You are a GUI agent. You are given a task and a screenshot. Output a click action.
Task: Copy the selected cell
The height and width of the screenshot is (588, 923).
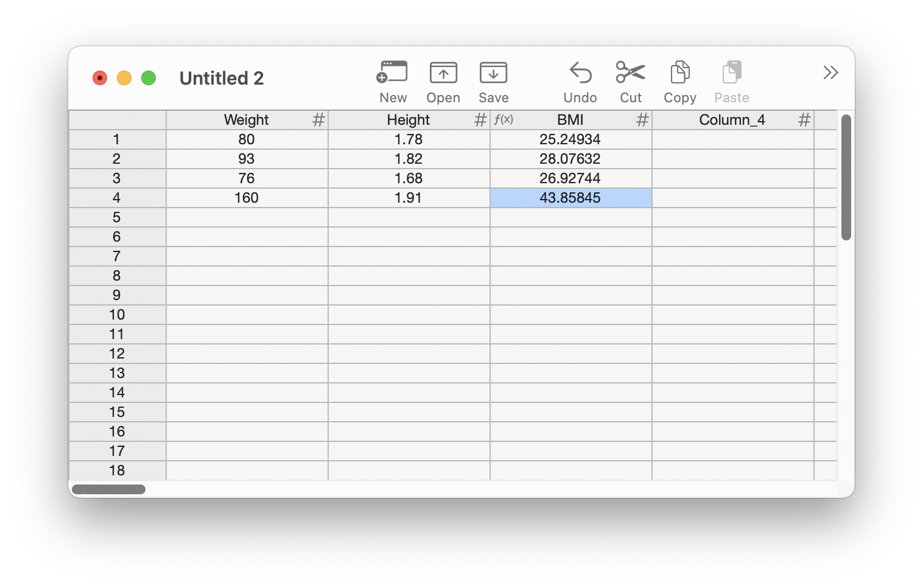pos(679,73)
